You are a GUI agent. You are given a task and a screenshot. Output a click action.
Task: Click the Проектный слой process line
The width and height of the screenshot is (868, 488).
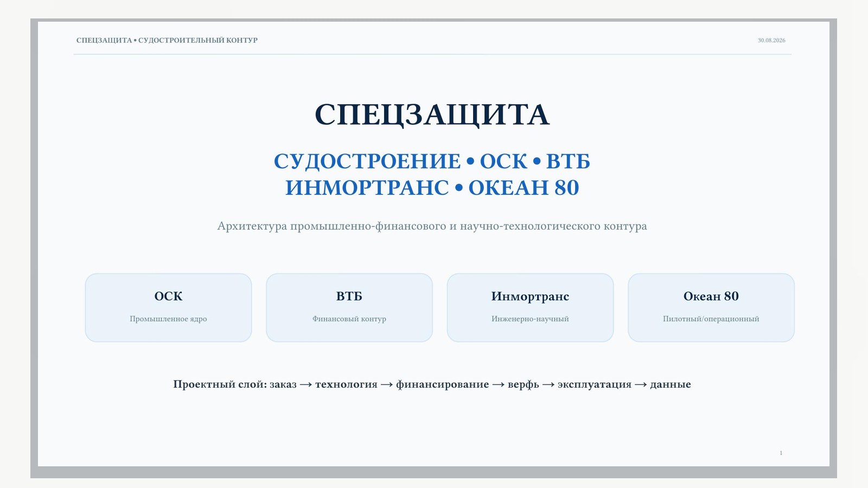tap(432, 384)
